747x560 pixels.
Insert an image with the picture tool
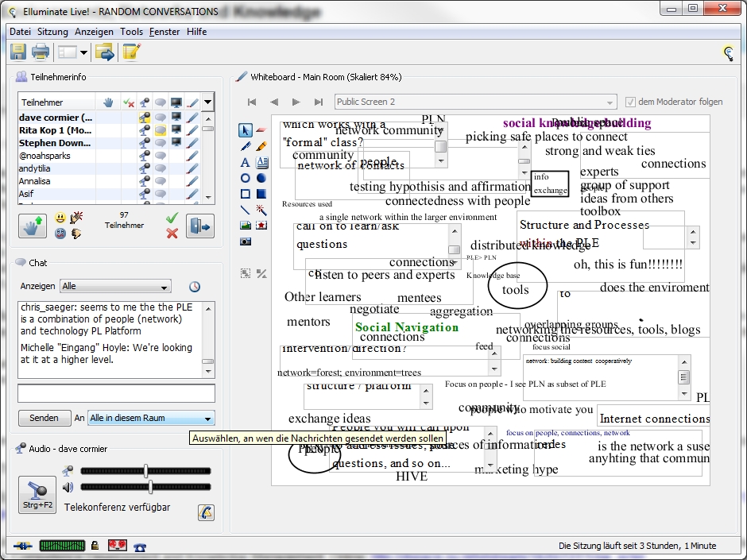(246, 226)
